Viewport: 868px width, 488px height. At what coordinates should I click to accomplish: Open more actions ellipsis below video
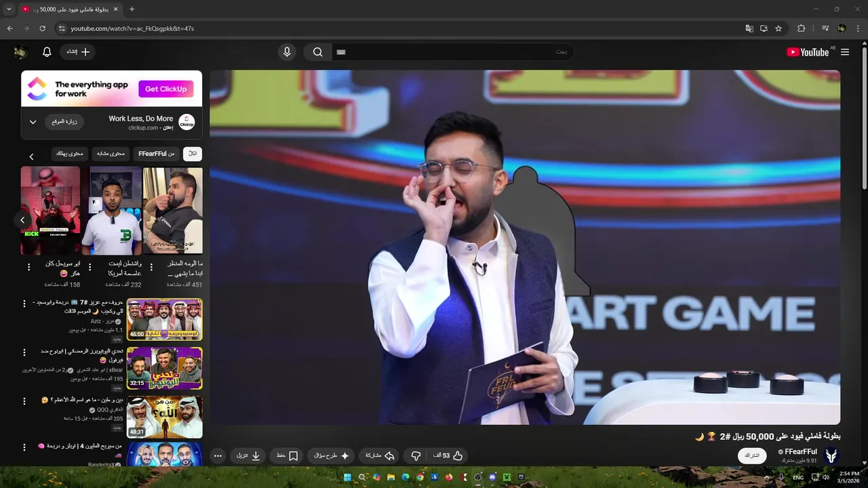point(218,456)
